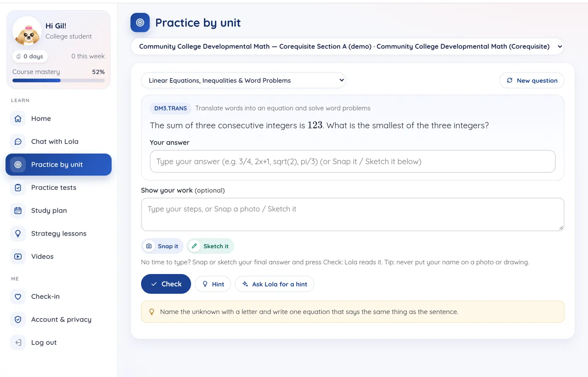Click the '0 this week' text
The image size is (588, 377).
[88, 56]
